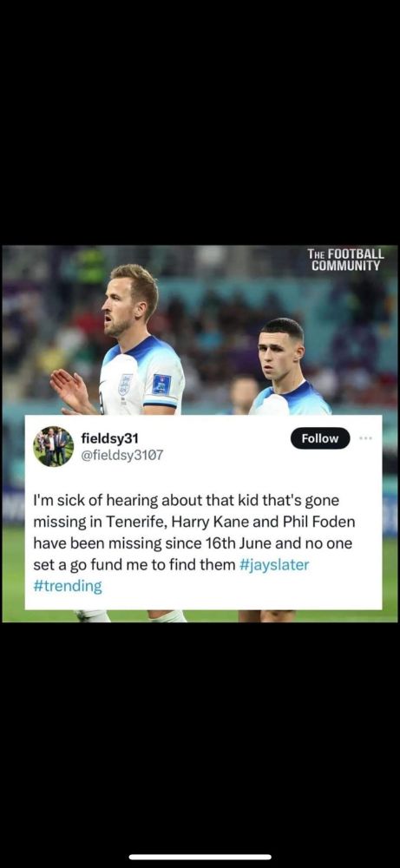
Task: Click the '16th June' text in the tweet
Action: [232, 543]
